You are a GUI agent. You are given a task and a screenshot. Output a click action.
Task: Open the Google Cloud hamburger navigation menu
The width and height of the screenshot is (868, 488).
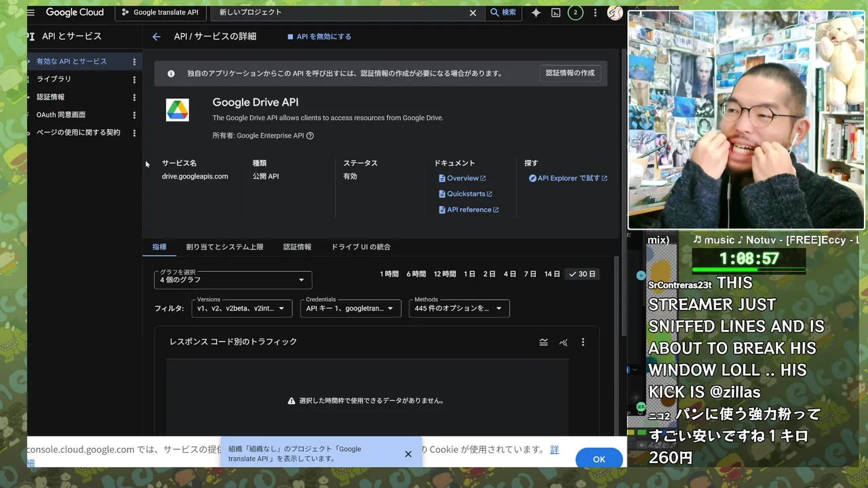point(31,12)
